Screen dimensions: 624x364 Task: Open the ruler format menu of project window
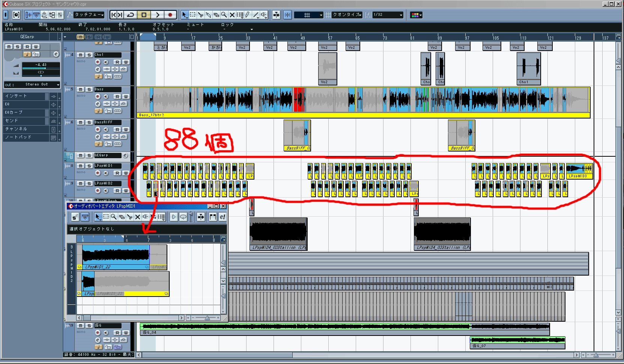(618, 37)
